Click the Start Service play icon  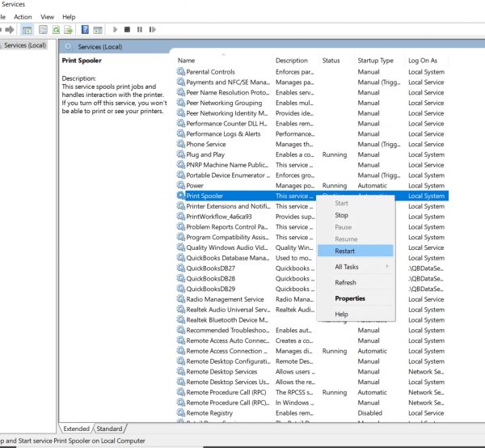tap(115, 30)
